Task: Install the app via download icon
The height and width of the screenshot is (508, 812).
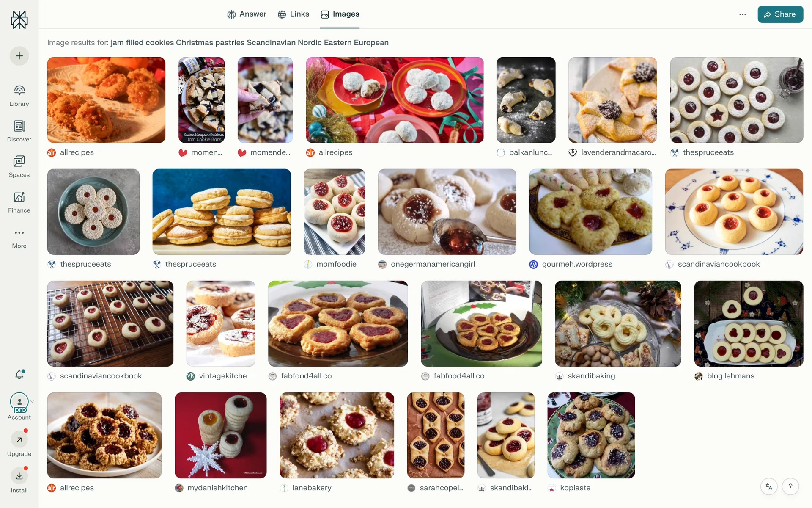Action: [19, 476]
